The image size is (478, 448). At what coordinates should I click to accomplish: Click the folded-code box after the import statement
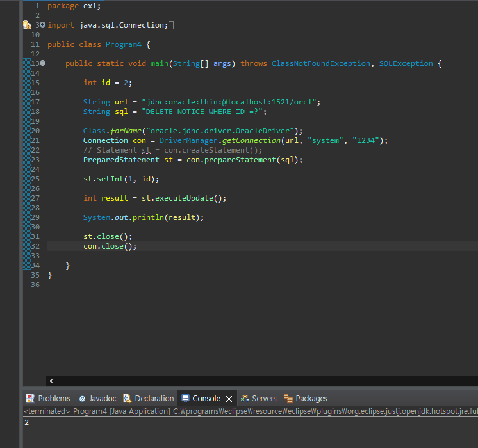pyautogui.click(x=171, y=25)
